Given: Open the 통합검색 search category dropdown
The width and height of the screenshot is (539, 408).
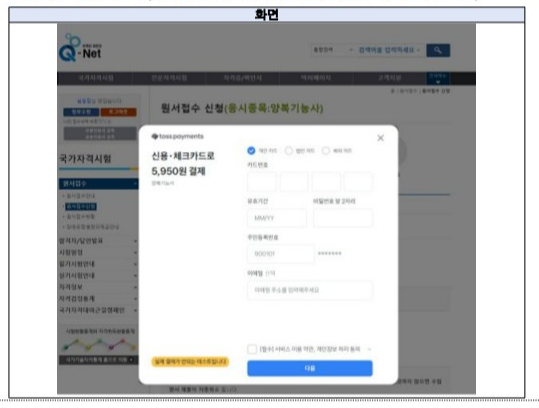Looking at the screenshot, I should coord(333,50).
